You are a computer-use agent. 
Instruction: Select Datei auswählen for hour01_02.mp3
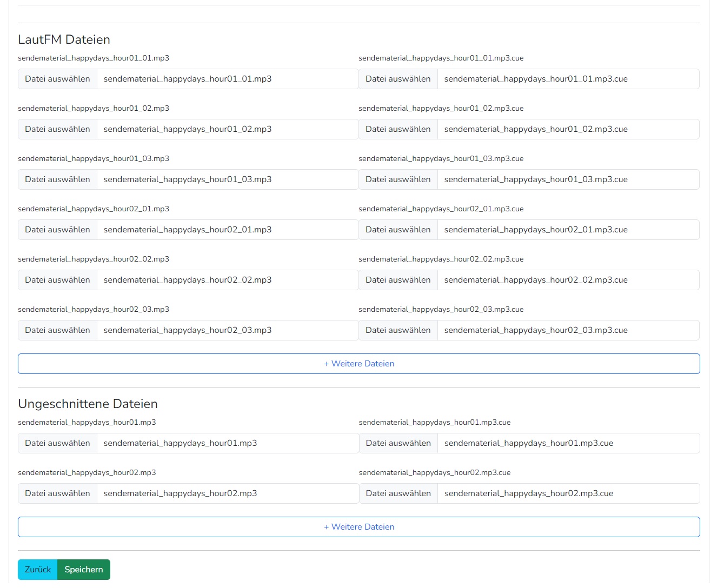coord(57,129)
